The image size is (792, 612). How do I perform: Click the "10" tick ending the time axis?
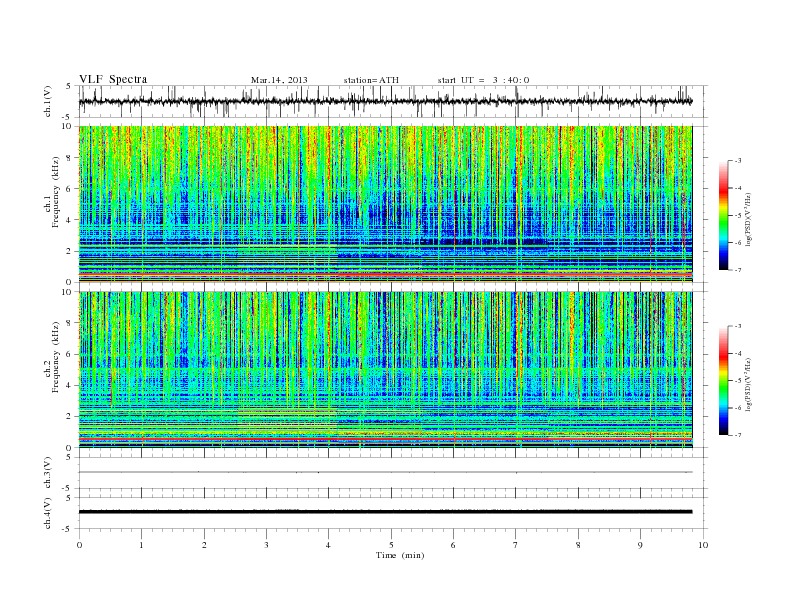point(703,545)
